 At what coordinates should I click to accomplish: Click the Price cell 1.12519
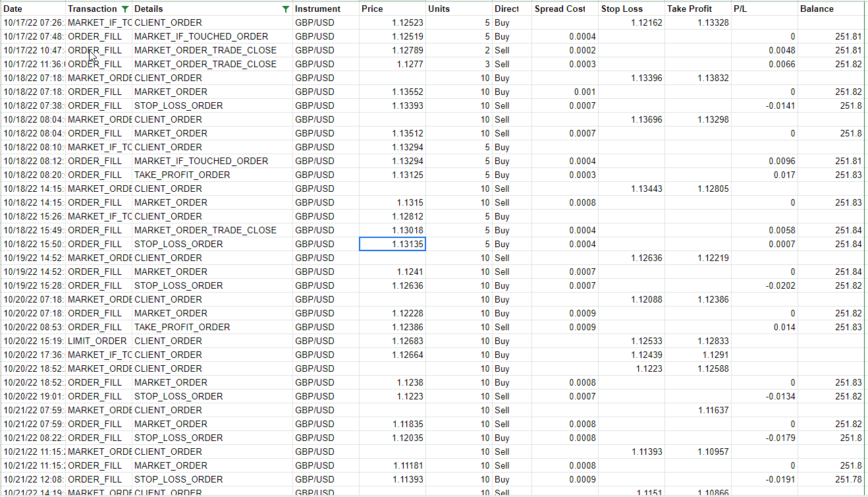(x=392, y=36)
